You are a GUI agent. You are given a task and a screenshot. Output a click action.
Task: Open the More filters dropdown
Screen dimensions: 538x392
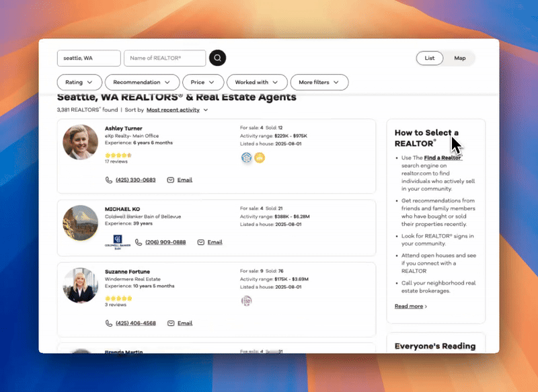tap(319, 82)
